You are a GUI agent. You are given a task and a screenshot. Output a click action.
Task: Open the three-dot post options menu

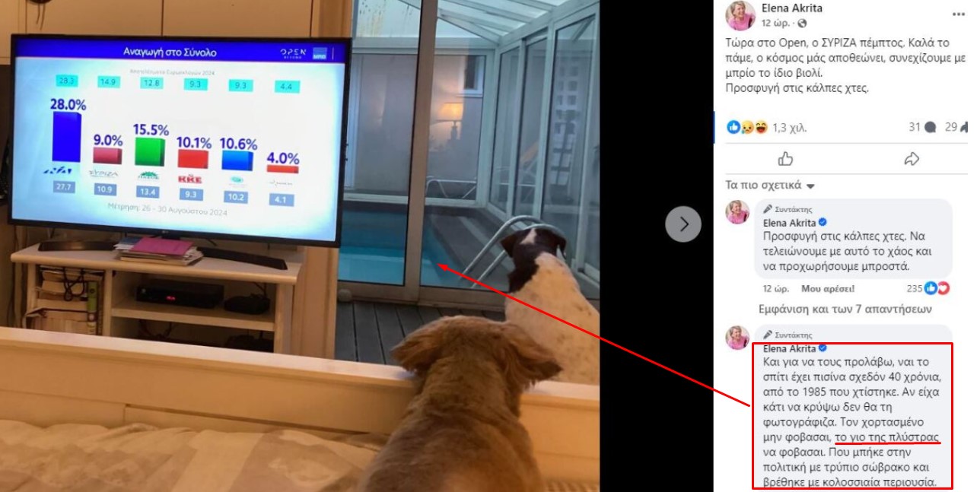point(958,14)
